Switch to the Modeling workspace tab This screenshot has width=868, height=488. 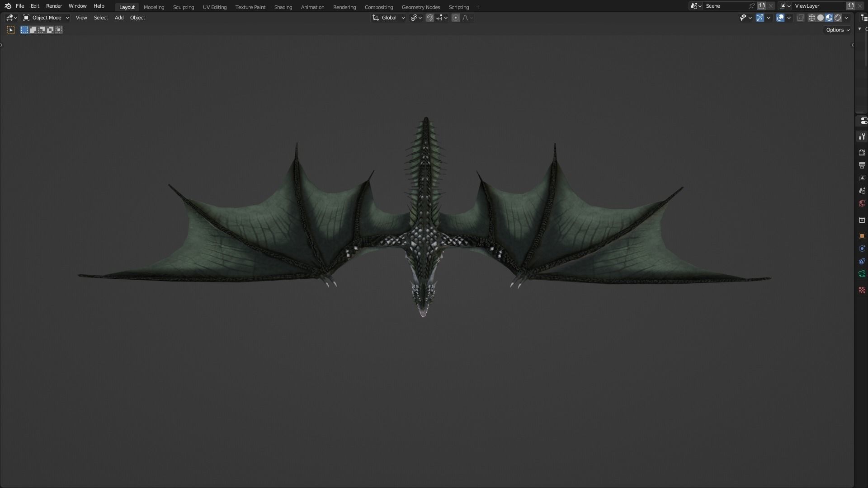pos(154,7)
